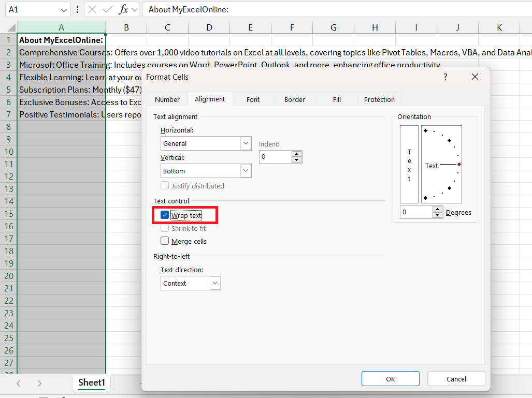Click the cancel X icon in formula bar
532x398 pixels.
click(92, 9)
